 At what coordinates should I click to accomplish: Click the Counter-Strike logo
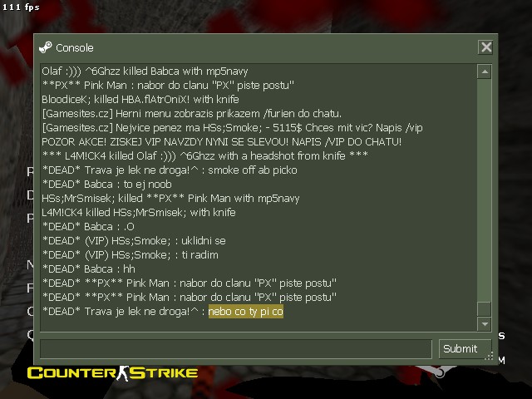(x=113, y=373)
